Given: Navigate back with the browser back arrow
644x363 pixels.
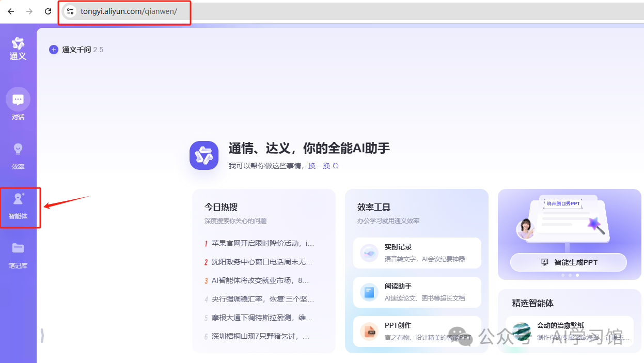Looking at the screenshot, I should (10, 11).
